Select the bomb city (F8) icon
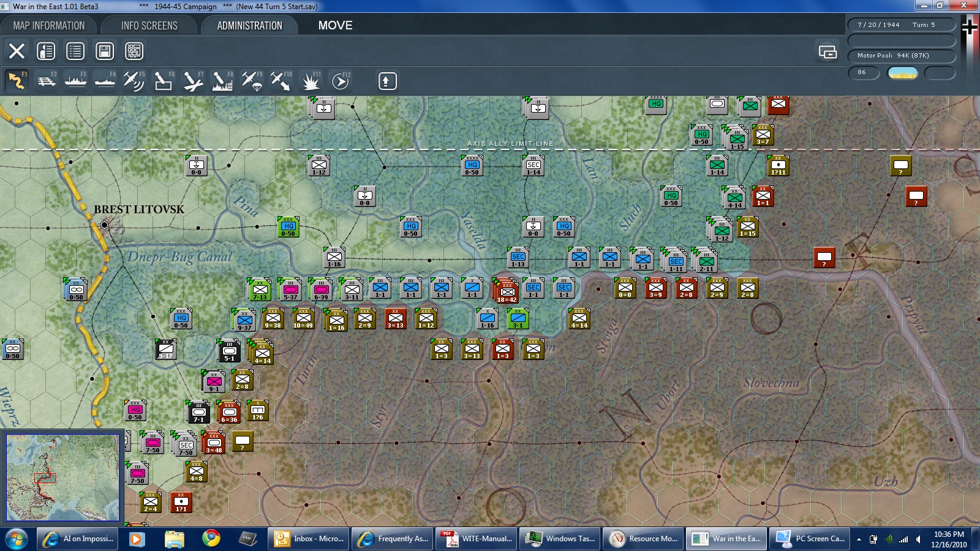Viewport: 980px width, 551px height. coord(222,81)
